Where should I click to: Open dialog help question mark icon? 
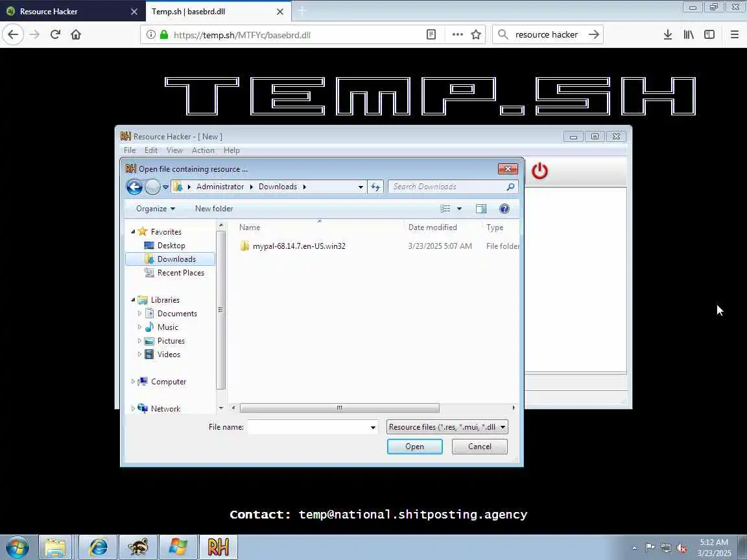click(x=504, y=209)
